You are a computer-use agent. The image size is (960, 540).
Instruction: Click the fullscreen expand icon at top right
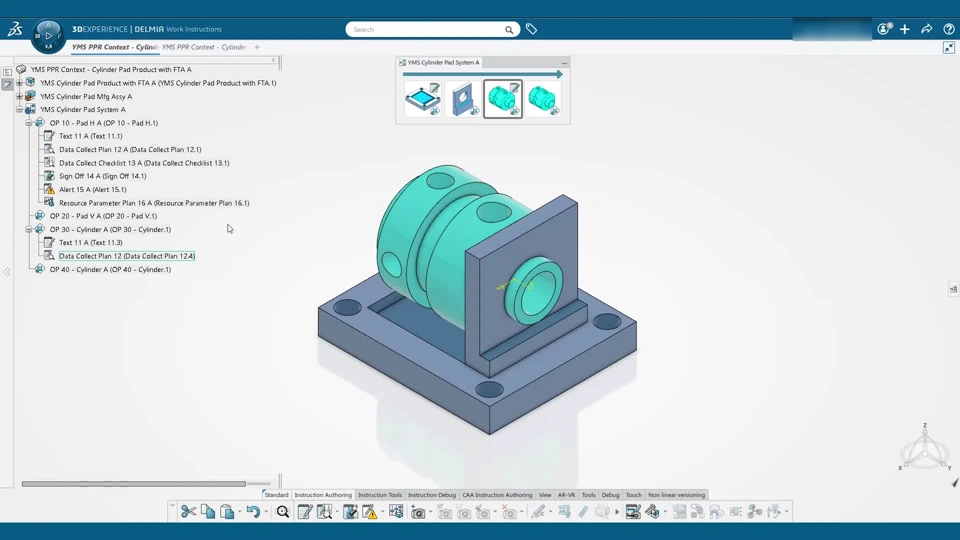pyautogui.click(x=949, y=48)
